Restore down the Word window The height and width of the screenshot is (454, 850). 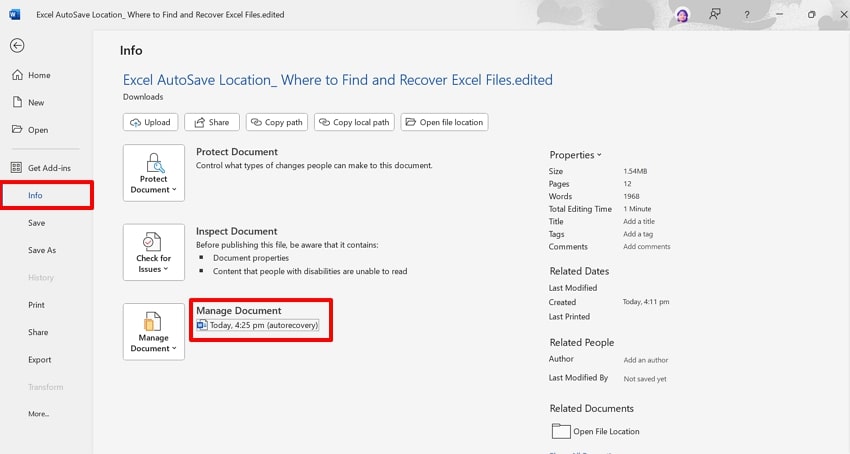point(812,15)
